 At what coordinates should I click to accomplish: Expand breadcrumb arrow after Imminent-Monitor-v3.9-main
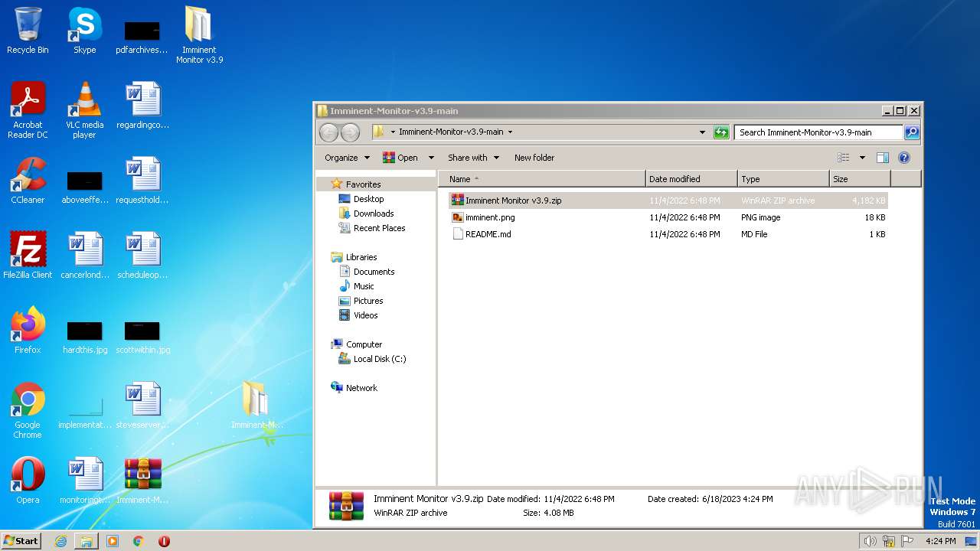[510, 132]
